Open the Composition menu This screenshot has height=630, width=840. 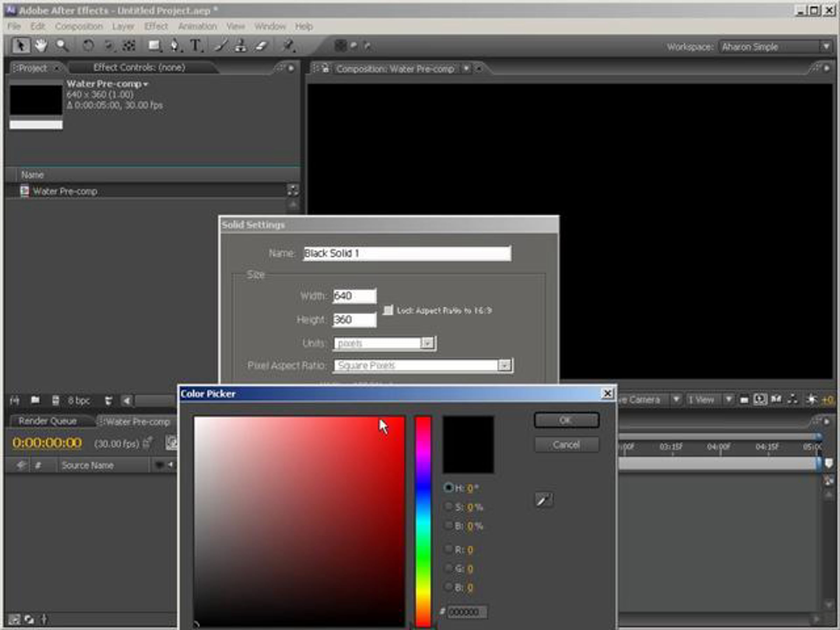click(x=79, y=27)
